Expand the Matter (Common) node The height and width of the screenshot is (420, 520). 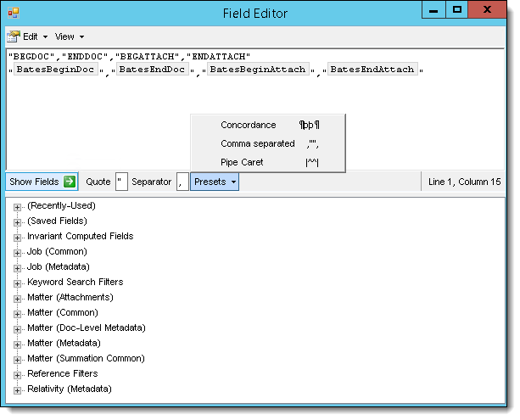click(17, 314)
